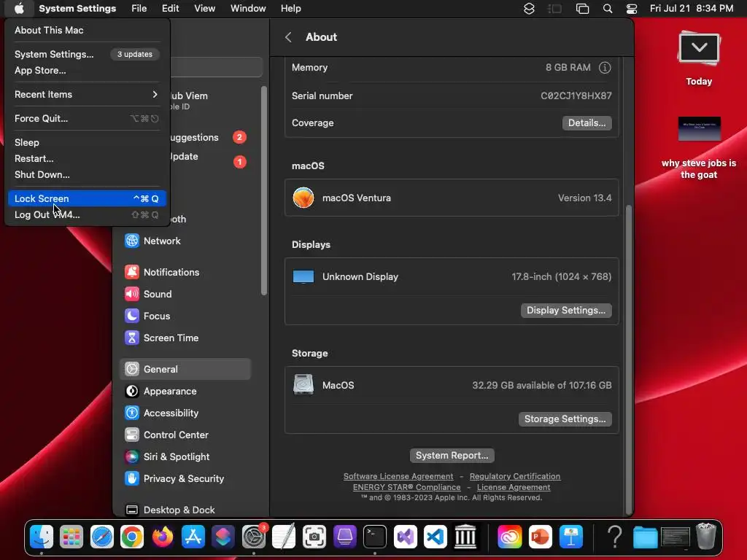Open Firefox from the dock
Screen dimensions: 747x560
[163, 537]
